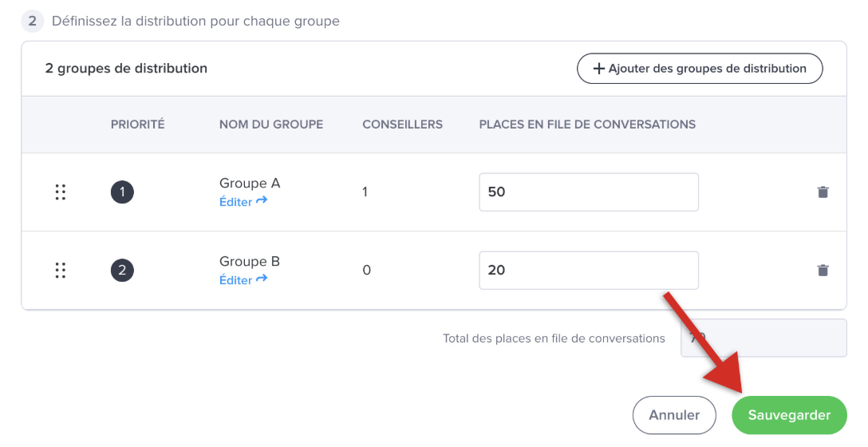Click priority badge number 2
Image resolution: width=868 pixels, height=447 pixels.
coord(122,271)
